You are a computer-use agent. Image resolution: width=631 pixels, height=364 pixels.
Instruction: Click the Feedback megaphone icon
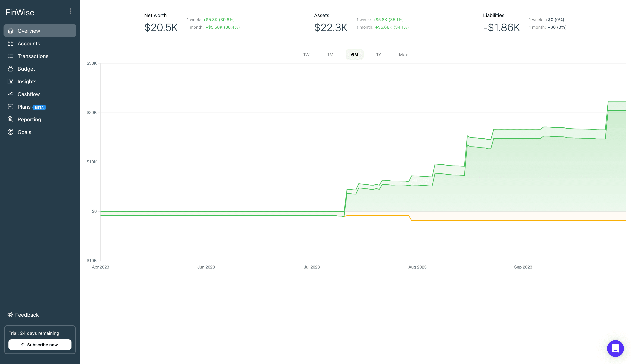(10, 315)
